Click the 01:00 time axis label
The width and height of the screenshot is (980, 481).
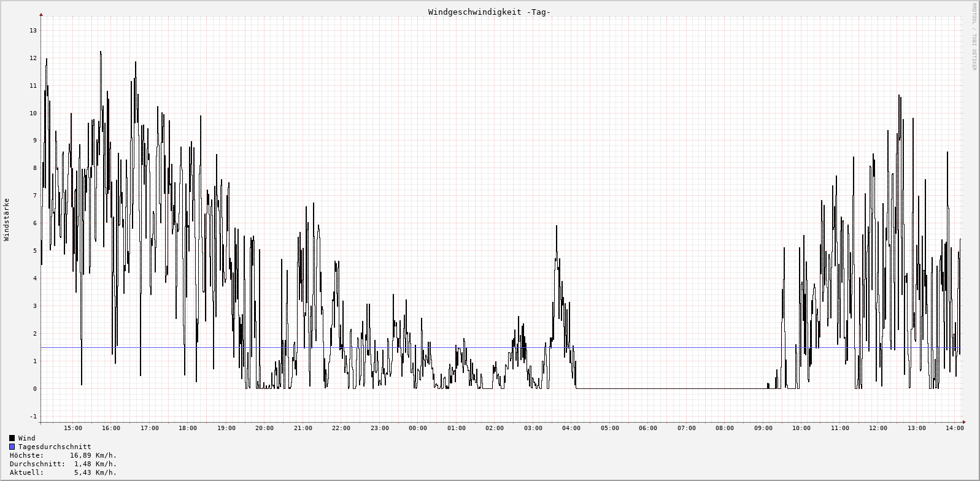point(457,428)
